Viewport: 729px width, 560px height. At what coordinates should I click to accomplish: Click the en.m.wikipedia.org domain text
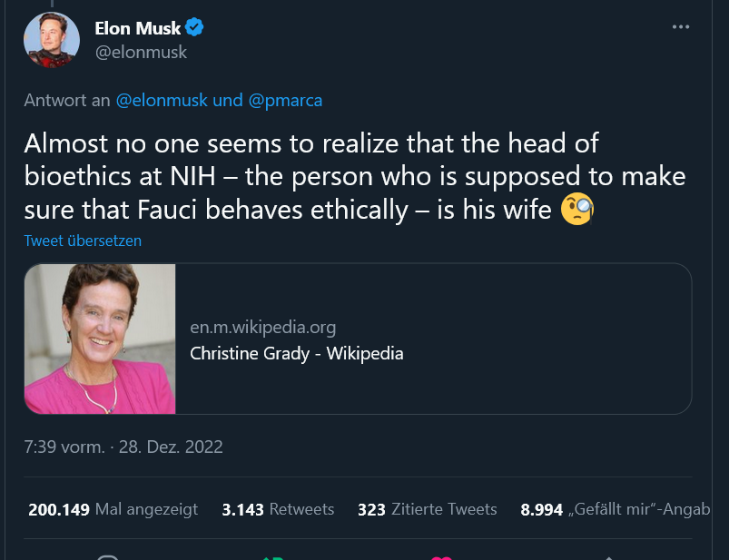(x=262, y=328)
